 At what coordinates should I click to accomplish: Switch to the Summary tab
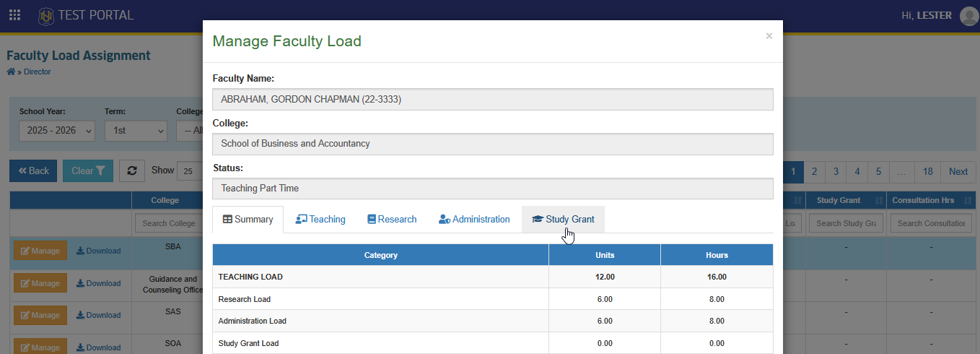coord(248,220)
